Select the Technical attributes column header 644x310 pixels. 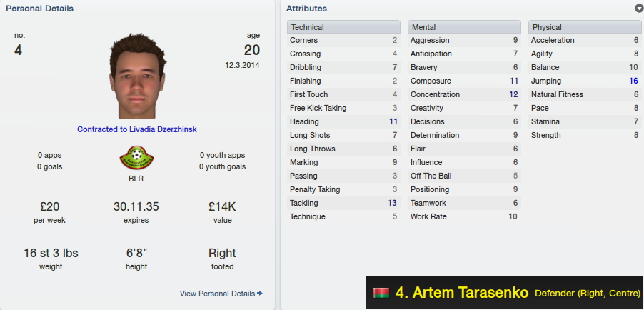[x=343, y=27]
